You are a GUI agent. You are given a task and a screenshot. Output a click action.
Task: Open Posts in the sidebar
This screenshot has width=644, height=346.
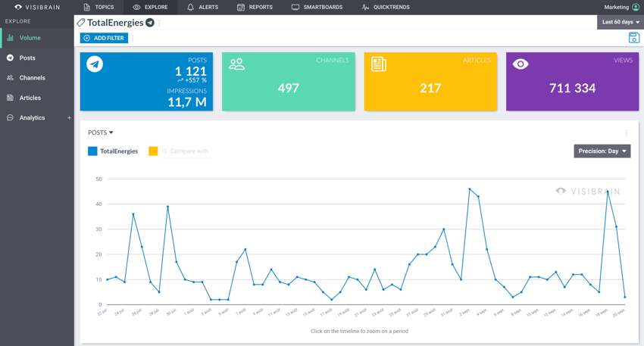[x=37, y=58]
